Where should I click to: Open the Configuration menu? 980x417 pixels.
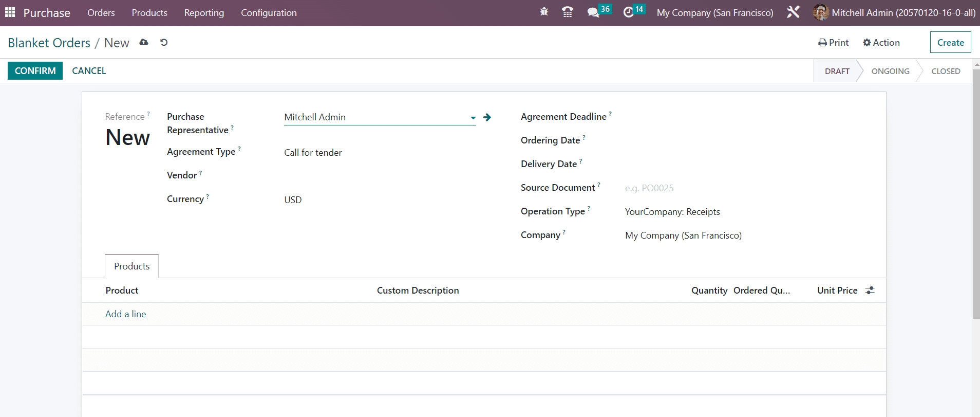point(269,13)
